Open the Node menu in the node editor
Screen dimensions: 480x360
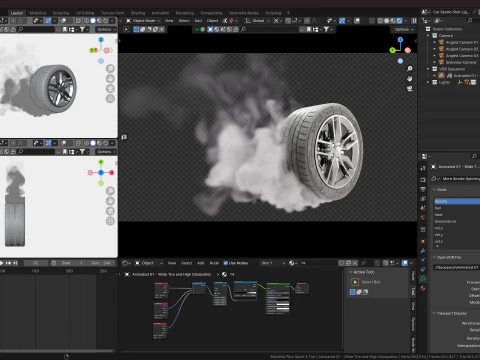click(214, 263)
